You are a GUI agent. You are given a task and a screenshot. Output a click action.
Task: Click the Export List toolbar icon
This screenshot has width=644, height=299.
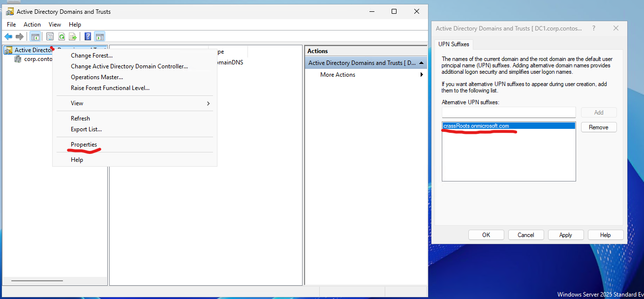[73, 36]
